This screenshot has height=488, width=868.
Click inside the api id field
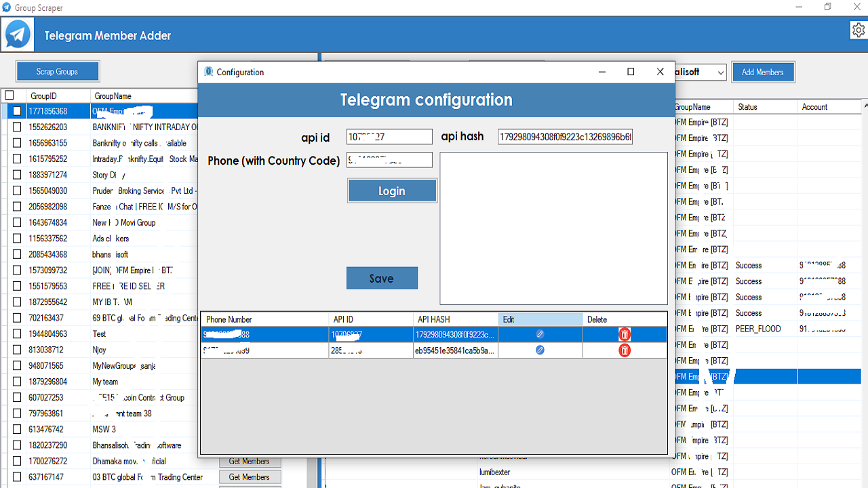pos(389,136)
